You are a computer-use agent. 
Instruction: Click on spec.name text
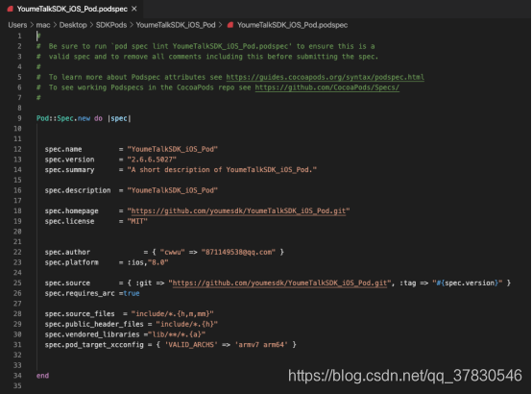(x=63, y=150)
